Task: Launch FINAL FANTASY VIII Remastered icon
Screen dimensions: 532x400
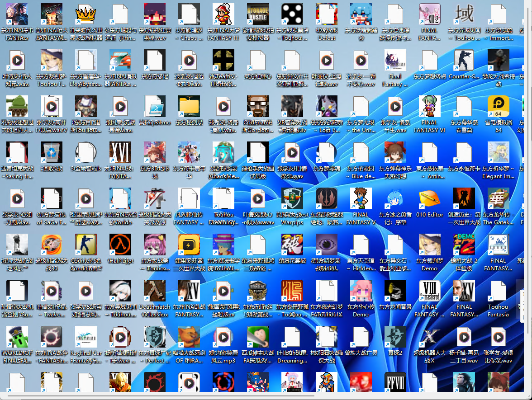Action: tap(430, 291)
